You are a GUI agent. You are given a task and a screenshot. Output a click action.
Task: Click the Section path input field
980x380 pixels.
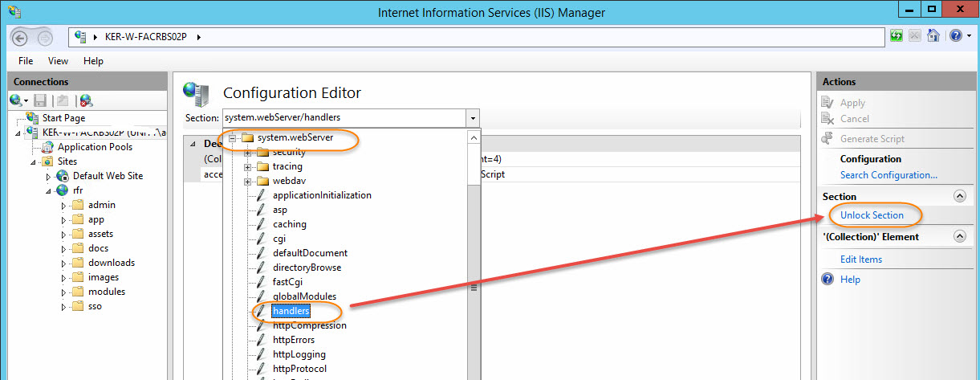coord(345,117)
